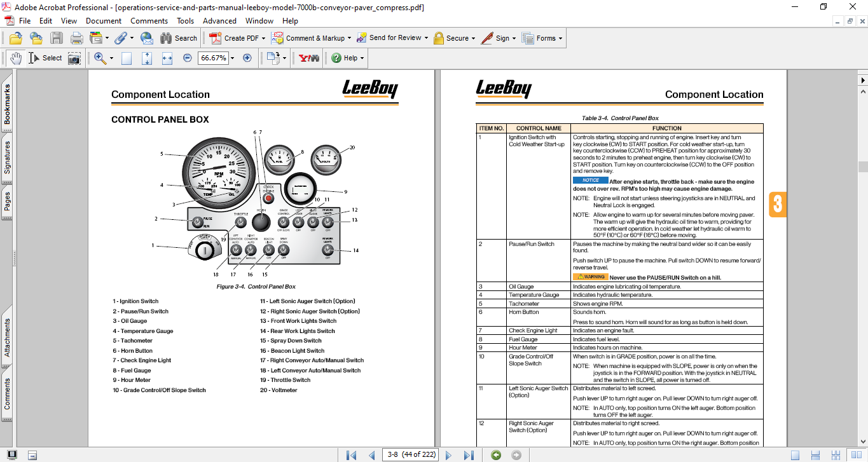This screenshot has width=868, height=462.
Task: Go to the last page arrow
Action: (469, 455)
